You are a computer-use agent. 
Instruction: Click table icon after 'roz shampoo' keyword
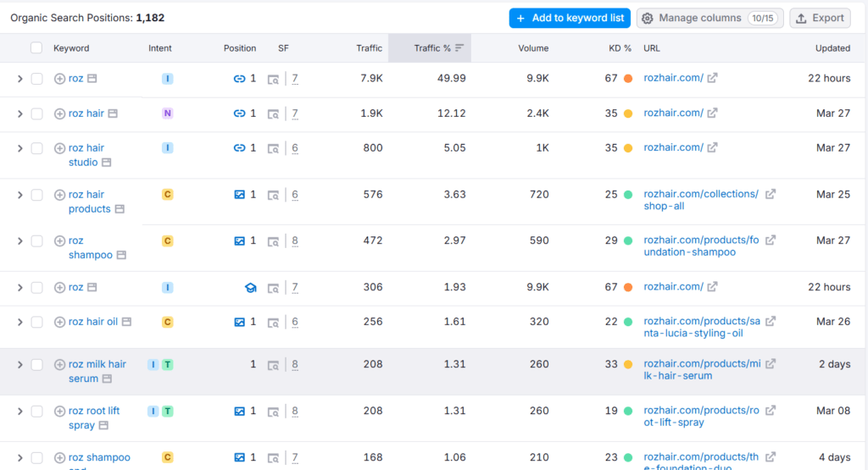pyautogui.click(x=121, y=255)
